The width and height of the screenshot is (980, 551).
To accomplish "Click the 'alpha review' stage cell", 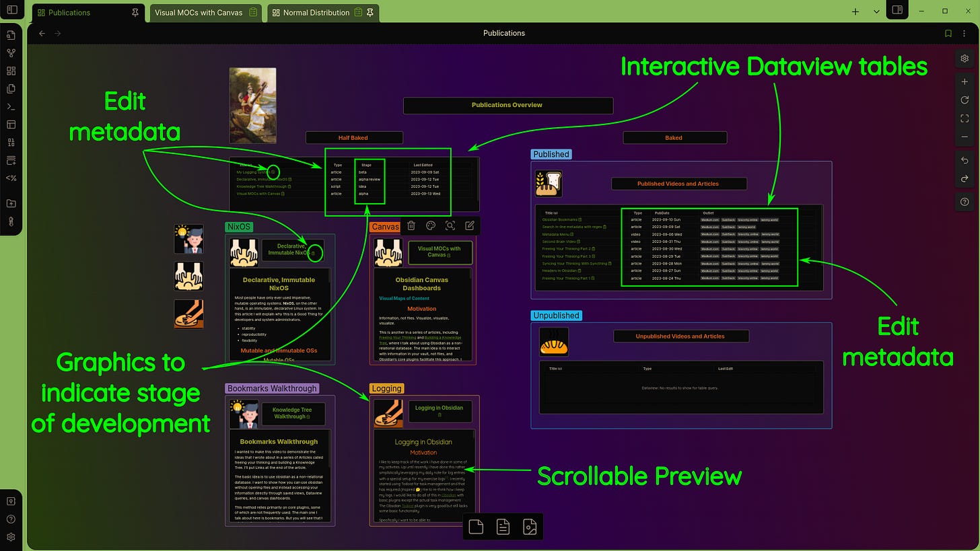I will click(x=370, y=180).
